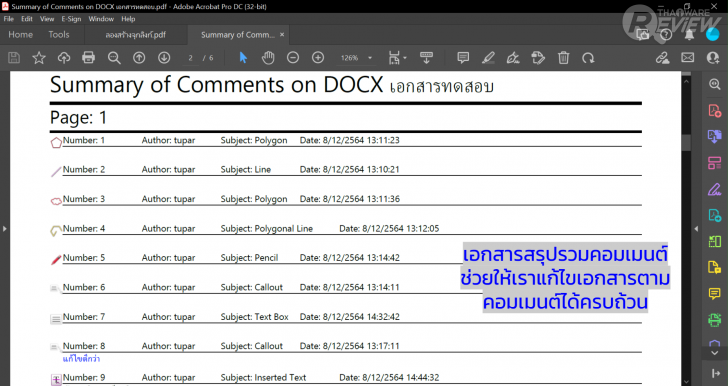
Task: Click the Subject: Polygonal Line entry
Action: [x=266, y=229]
